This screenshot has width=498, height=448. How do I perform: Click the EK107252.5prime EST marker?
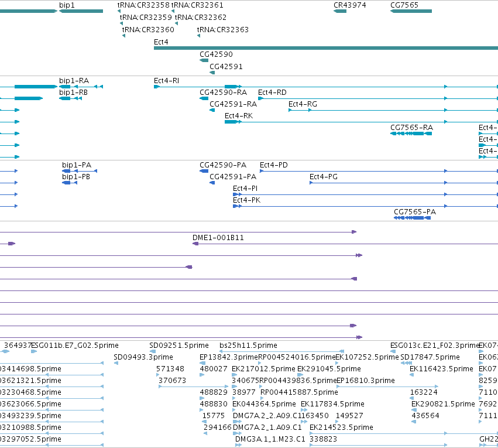pos(337,363)
